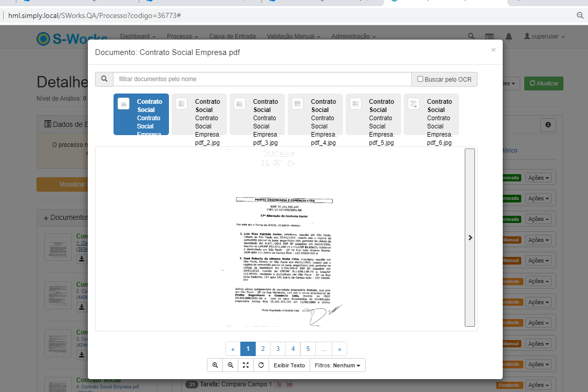Click the scanned contract page image
Screen dimensions: 588x392
(284, 238)
